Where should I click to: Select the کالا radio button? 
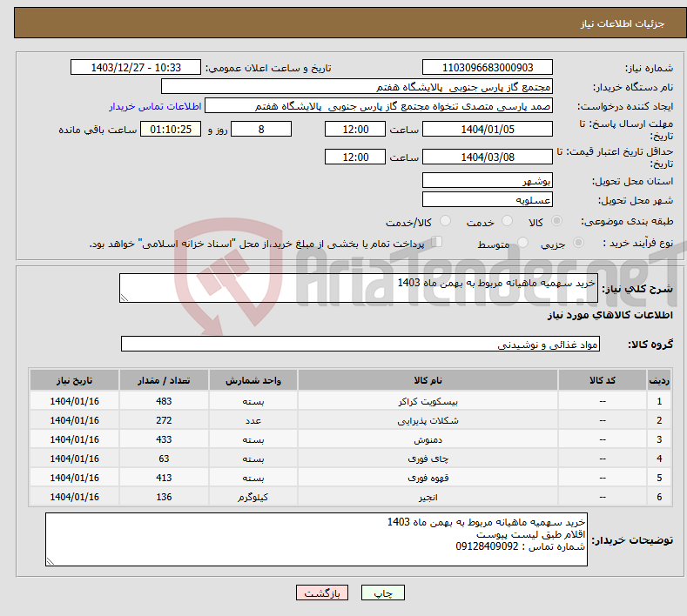coord(557,222)
